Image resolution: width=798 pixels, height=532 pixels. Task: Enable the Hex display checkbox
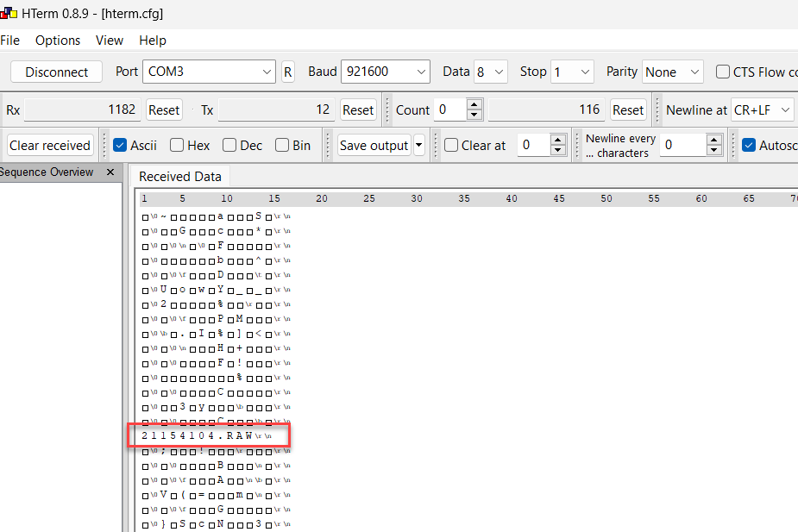(x=177, y=146)
